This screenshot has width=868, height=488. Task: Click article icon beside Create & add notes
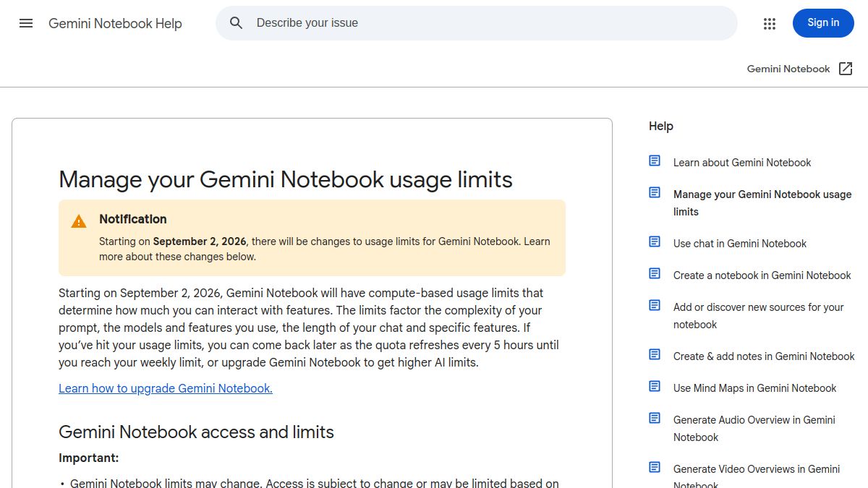point(655,355)
